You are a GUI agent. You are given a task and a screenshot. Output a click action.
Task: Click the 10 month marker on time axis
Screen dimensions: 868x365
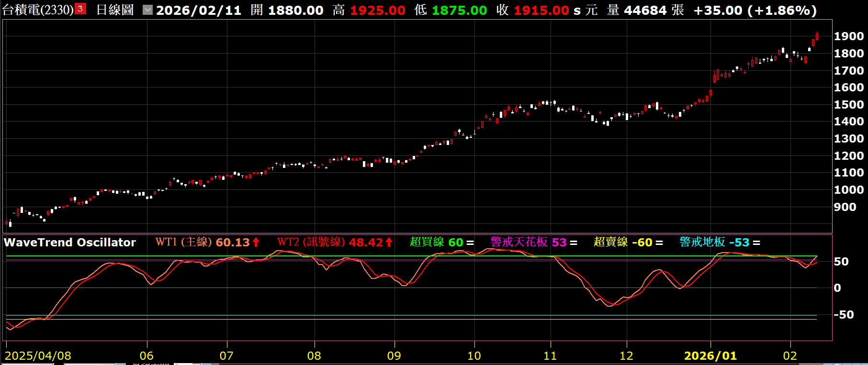pyautogui.click(x=474, y=356)
